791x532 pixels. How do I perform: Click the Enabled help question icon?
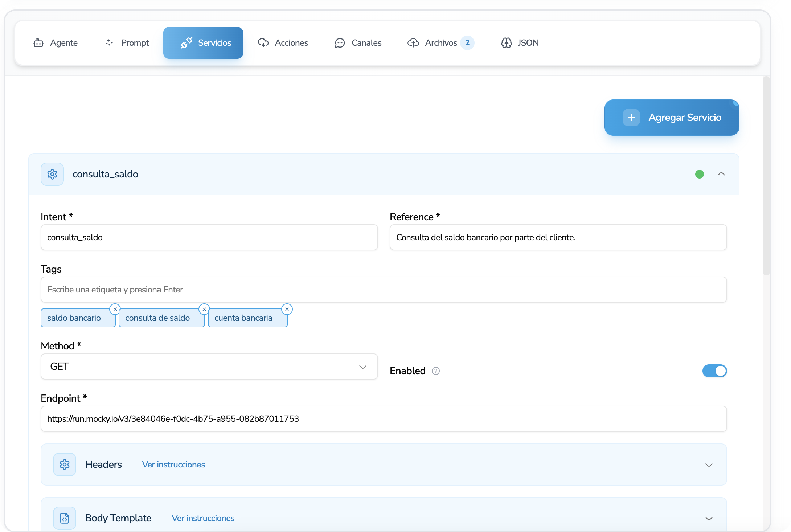click(x=436, y=371)
